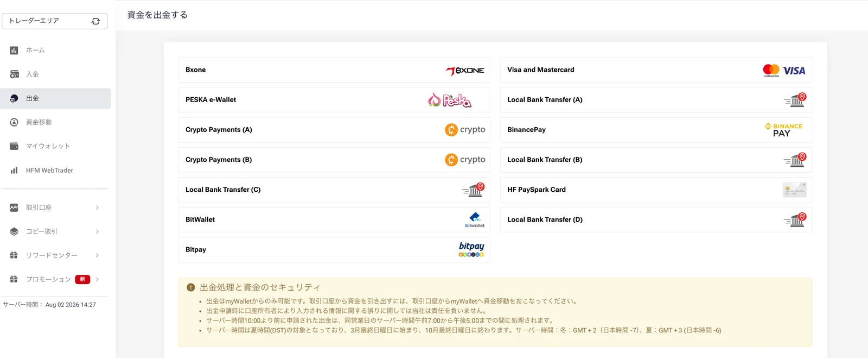
Task: Click the bitpay logo
Action: (471, 250)
